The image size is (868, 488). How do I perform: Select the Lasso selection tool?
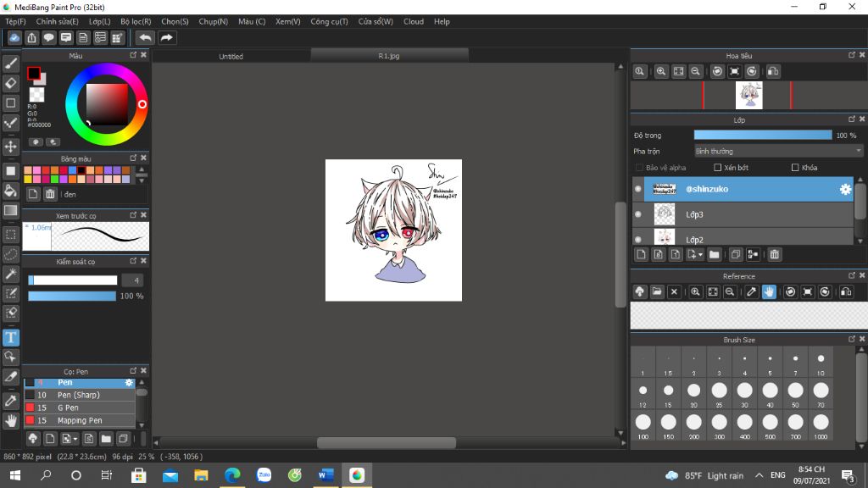coord(10,254)
